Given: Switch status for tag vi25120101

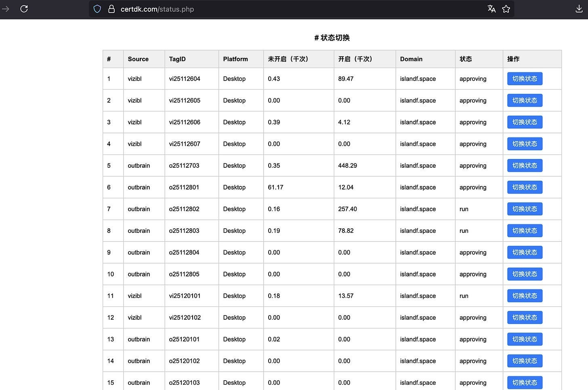Looking at the screenshot, I should pyautogui.click(x=525, y=296).
